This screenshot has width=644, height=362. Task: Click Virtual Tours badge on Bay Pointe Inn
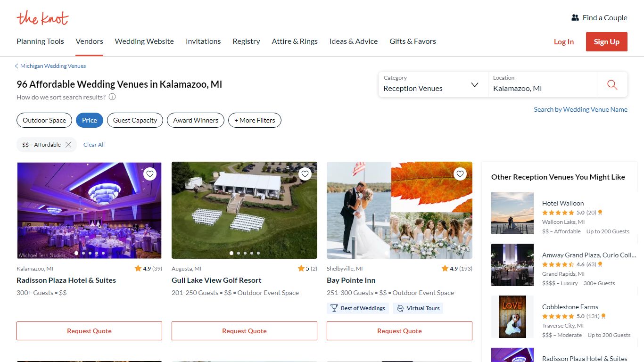(418, 308)
